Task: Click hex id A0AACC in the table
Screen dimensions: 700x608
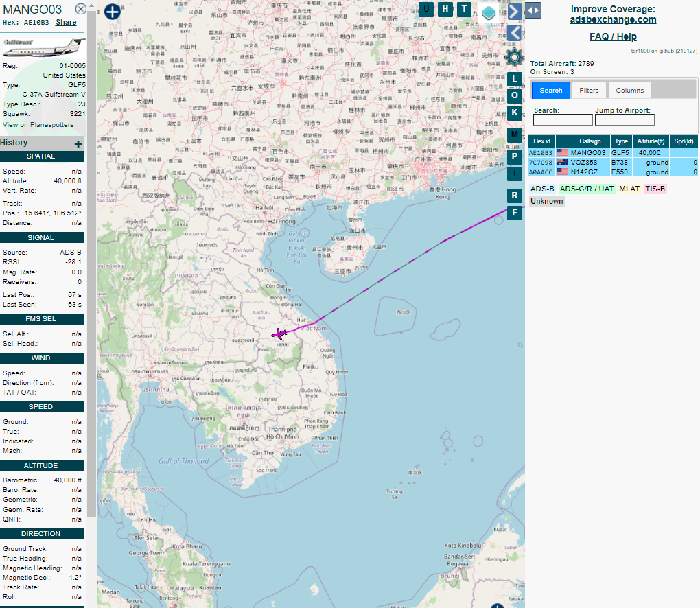Action: pyautogui.click(x=541, y=172)
